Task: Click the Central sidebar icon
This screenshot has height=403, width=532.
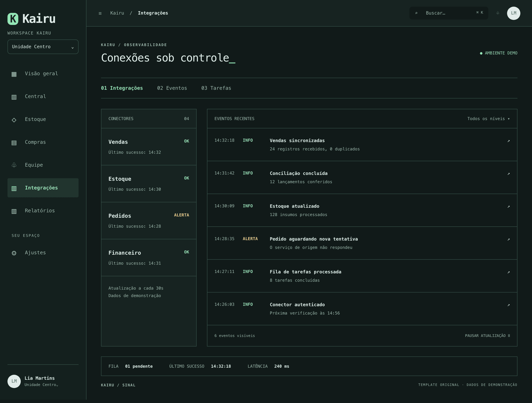Action: click(x=14, y=97)
